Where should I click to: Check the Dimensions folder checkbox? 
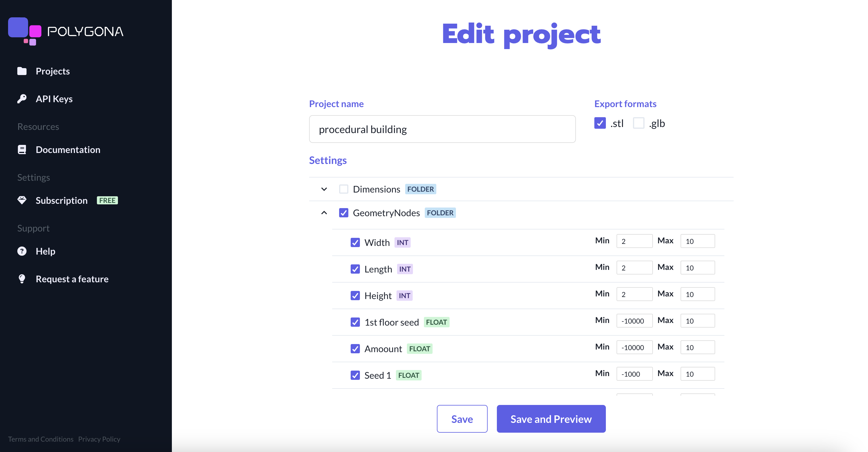pos(343,189)
